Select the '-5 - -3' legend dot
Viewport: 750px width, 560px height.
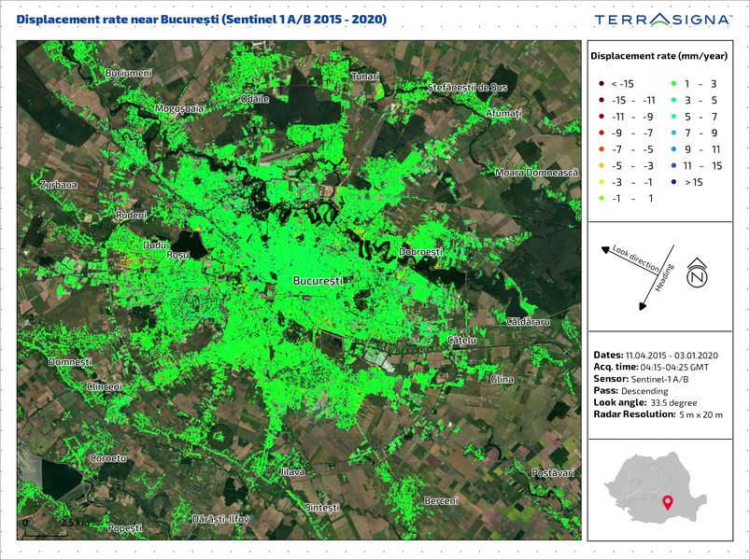(x=601, y=165)
